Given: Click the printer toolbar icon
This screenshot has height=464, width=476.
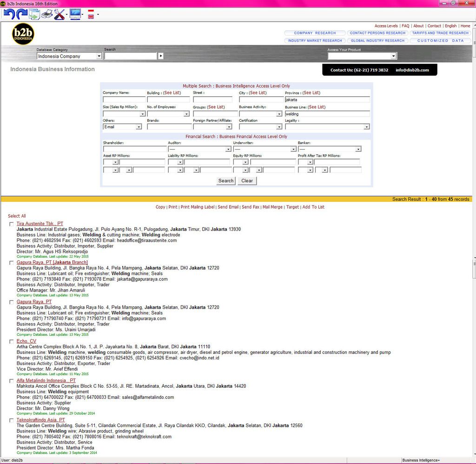Looking at the screenshot, I should [x=47, y=14].
